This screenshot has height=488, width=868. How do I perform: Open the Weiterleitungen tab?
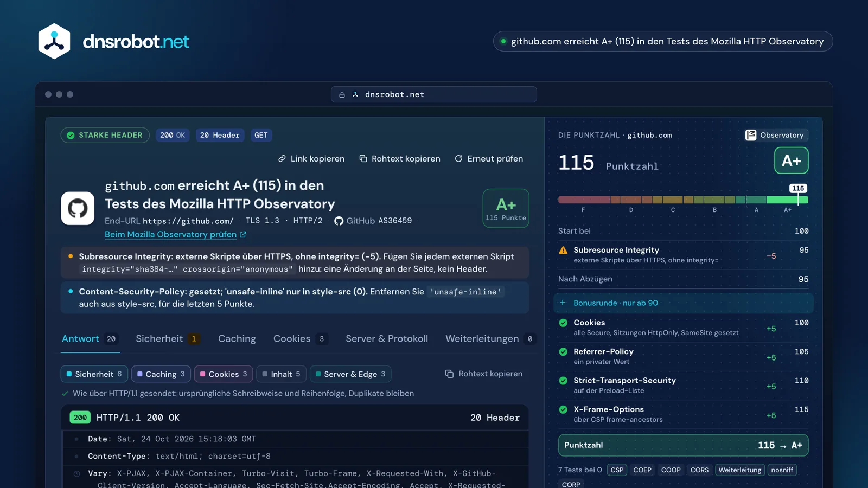tap(491, 339)
